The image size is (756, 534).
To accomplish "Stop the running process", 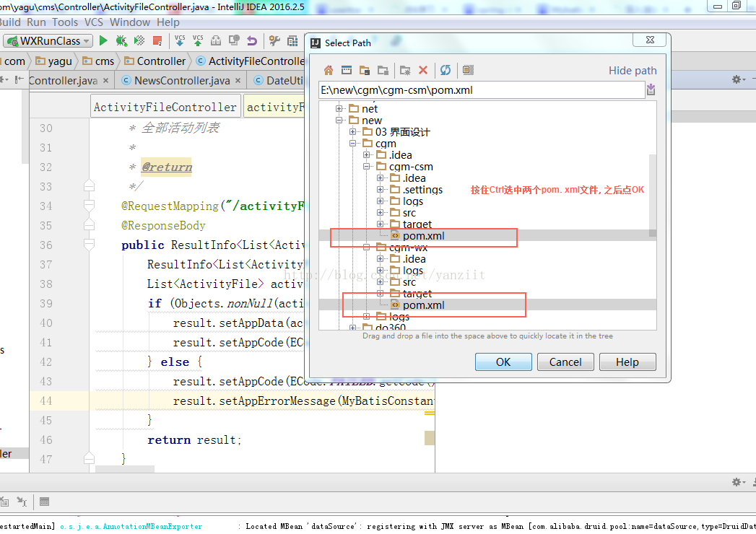I will click(x=157, y=41).
